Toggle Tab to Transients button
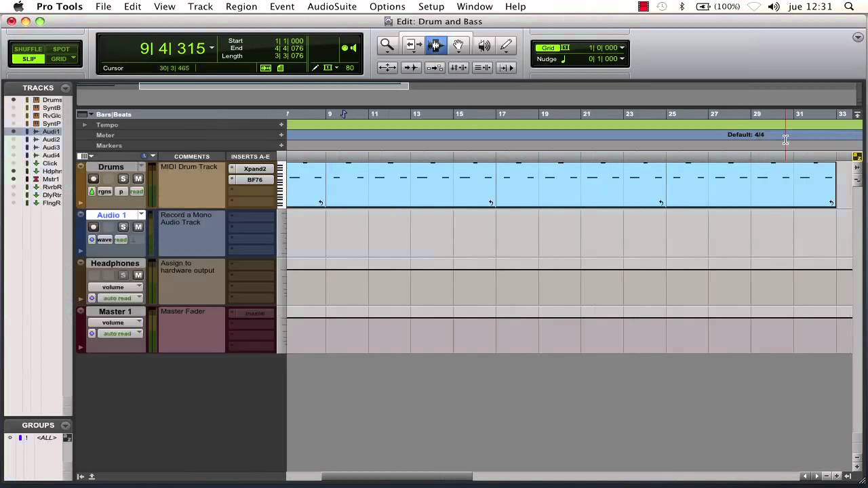This screenshot has height=488, width=868. [x=411, y=67]
